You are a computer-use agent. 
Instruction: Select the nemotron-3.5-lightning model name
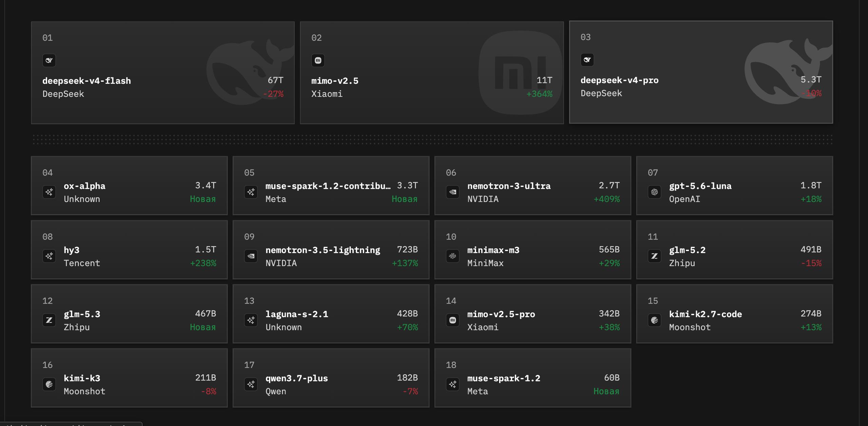[323, 250]
